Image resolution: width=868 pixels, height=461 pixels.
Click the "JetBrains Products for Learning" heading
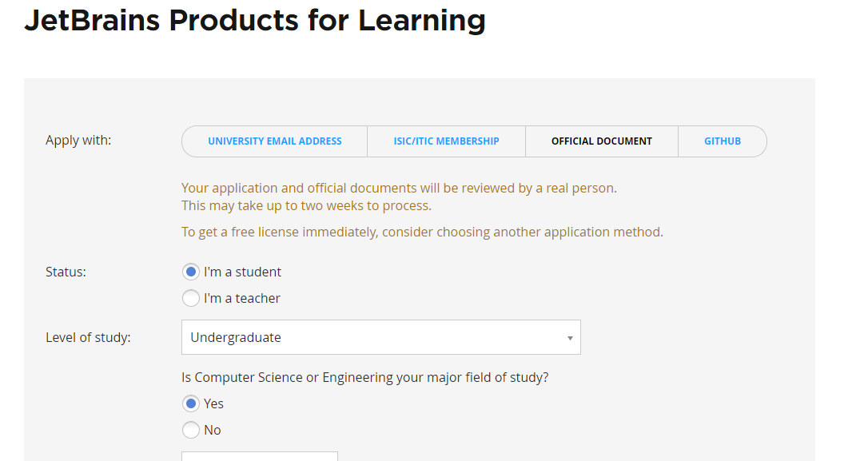[x=255, y=21]
